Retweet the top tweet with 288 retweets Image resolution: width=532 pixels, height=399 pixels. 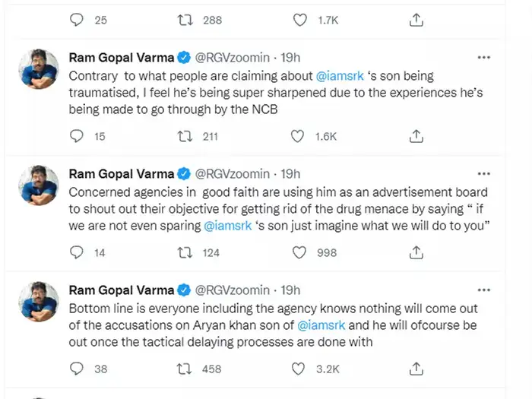tap(183, 21)
